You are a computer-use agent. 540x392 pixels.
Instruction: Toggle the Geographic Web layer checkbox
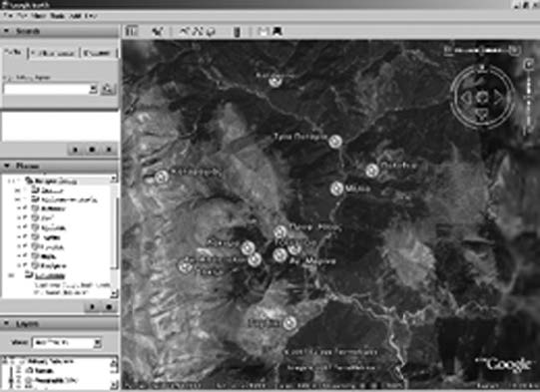click(x=19, y=380)
